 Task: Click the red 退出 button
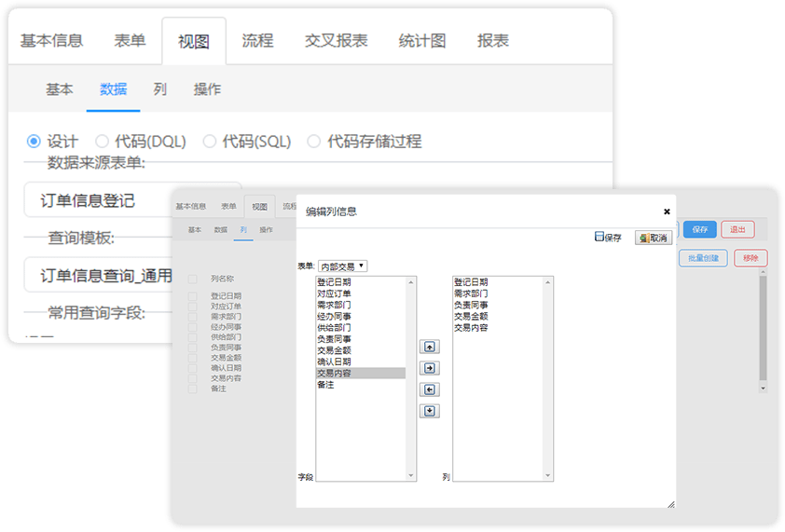coord(737,229)
